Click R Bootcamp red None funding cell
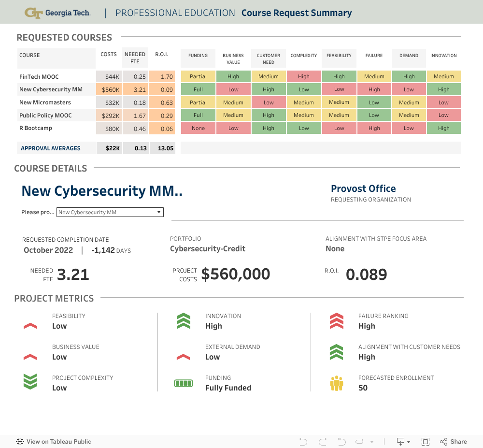 click(x=198, y=128)
